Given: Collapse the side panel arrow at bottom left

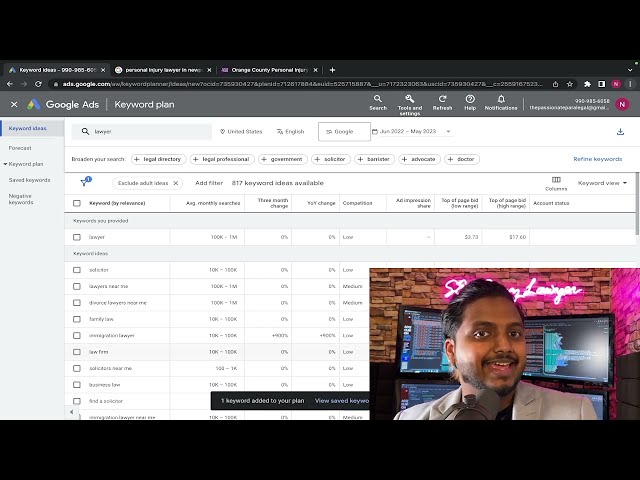Looking at the screenshot, I should (71, 412).
